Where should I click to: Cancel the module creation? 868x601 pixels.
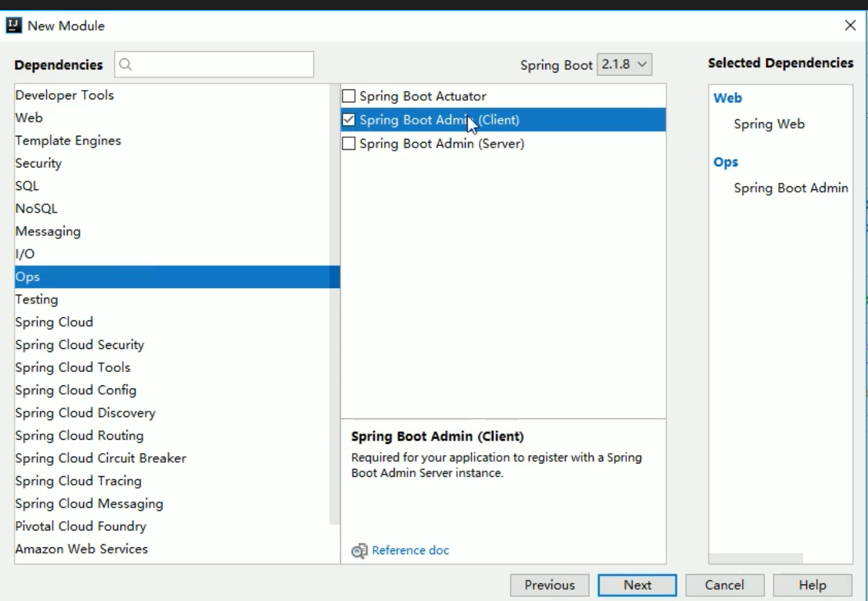point(724,585)
